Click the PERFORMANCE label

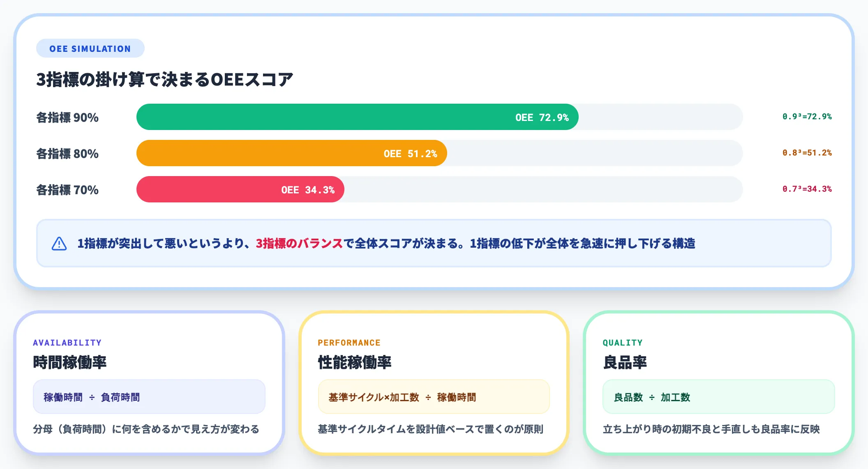(349, 343)
